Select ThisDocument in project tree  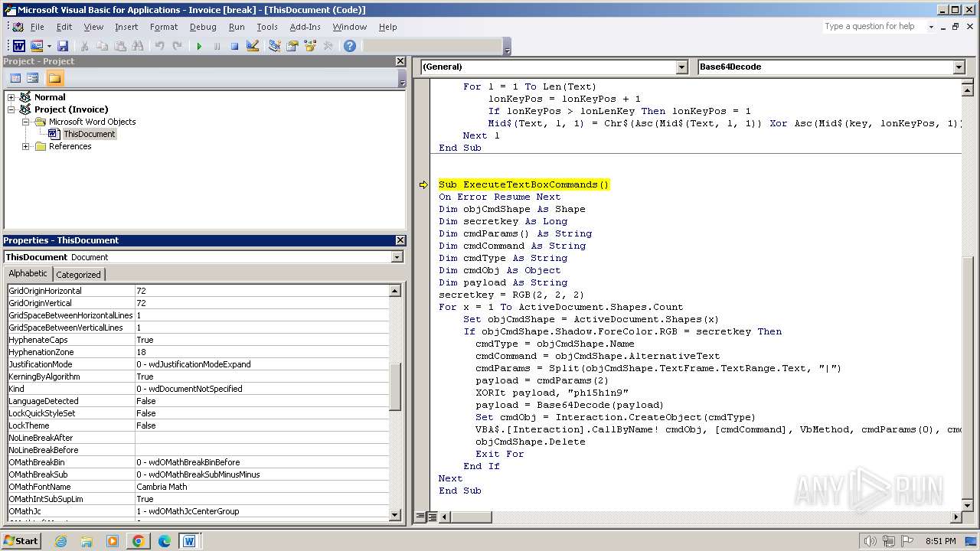[x=89, y=134]
